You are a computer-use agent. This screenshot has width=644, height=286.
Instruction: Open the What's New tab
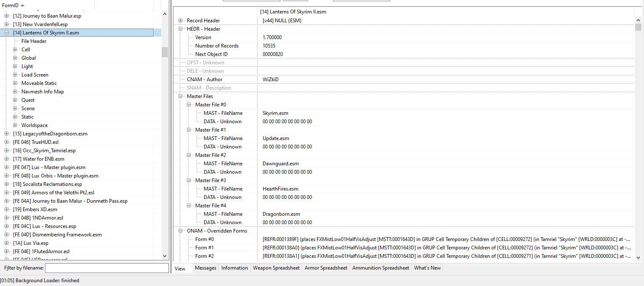pyautogui.click(x=427, y=268)
